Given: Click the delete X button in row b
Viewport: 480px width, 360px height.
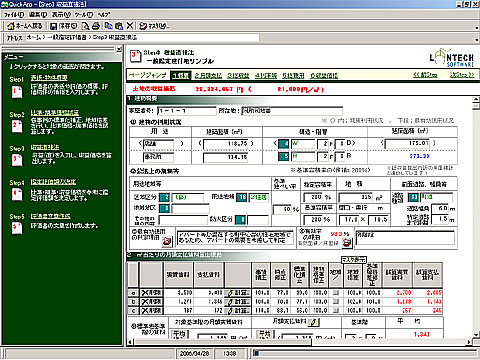Looking at the screenshot, I should tap(151, 302).
